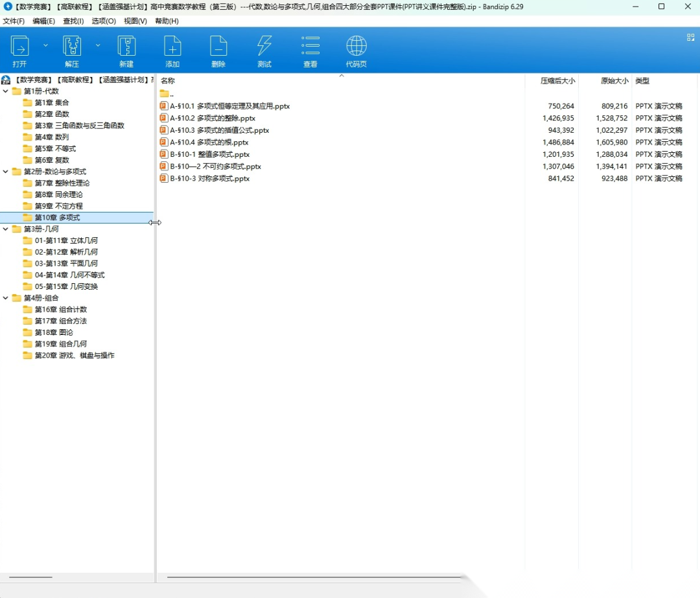Open dropdown arrow next to 解压 button
Viewport: 700px width, 598px height.
point(98,45)
